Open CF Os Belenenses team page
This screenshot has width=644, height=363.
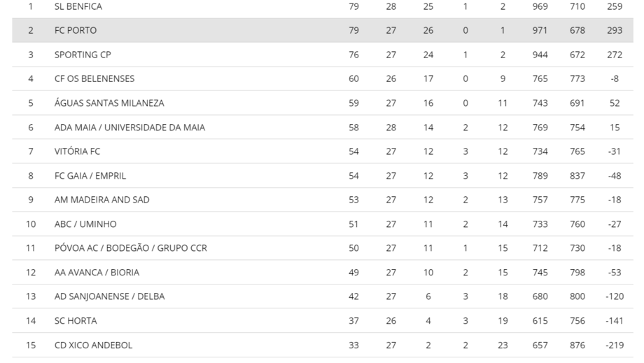click(x=94, y=79)
